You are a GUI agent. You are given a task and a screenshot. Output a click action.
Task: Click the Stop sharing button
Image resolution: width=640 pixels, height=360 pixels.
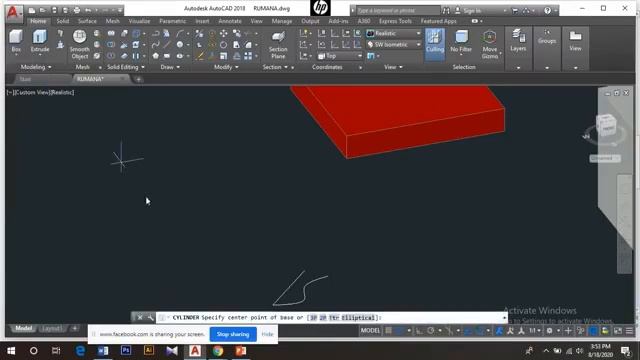[233, 334]
